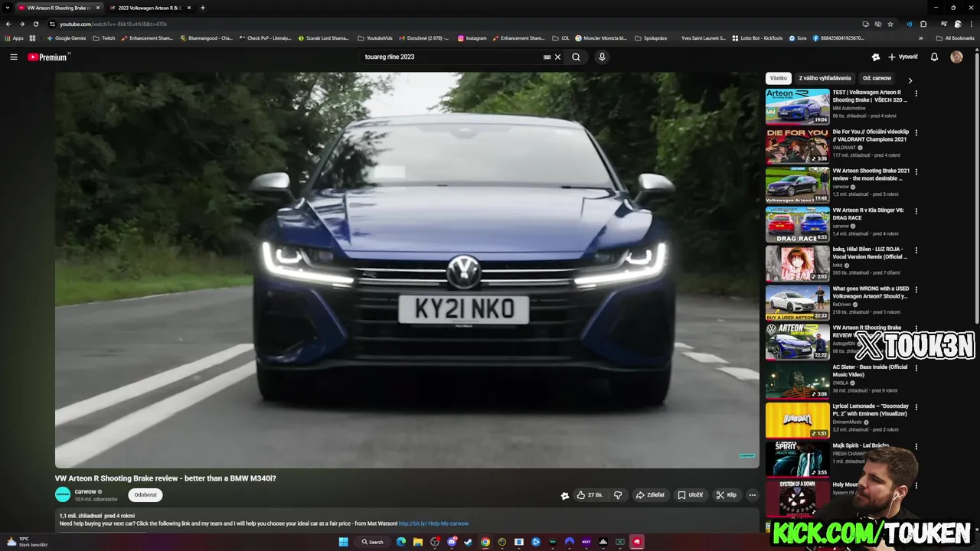Open Die For You VALORANT thumbnail
The width and height of the screenshot is (980, 551).
coord(797,145)
